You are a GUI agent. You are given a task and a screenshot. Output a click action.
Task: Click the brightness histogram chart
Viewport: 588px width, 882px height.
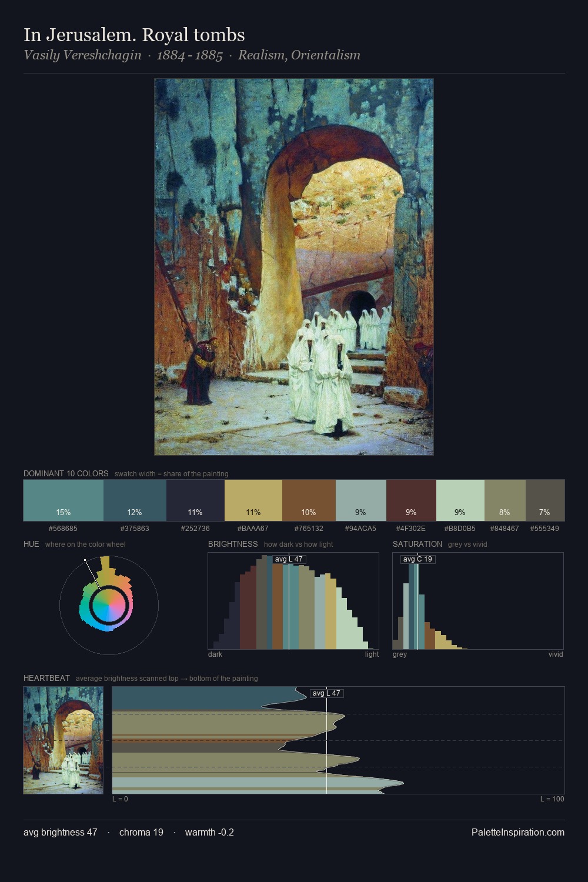(293, 601)
